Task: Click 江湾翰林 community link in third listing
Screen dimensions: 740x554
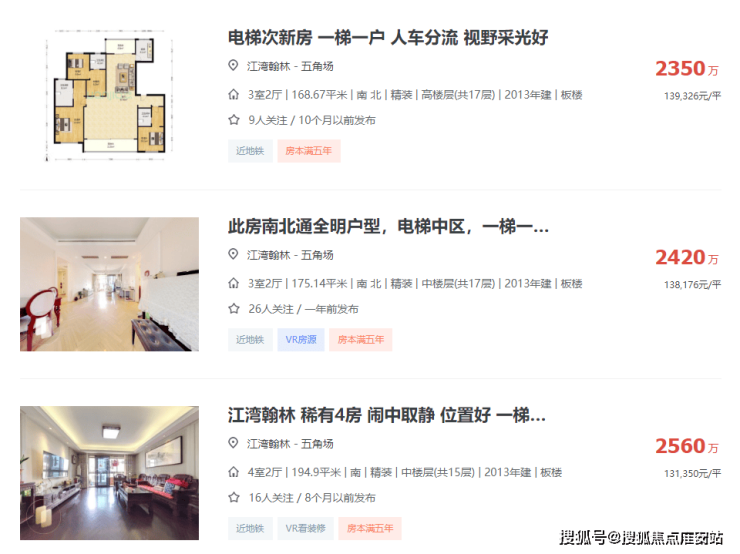Action: pos(269,444)
